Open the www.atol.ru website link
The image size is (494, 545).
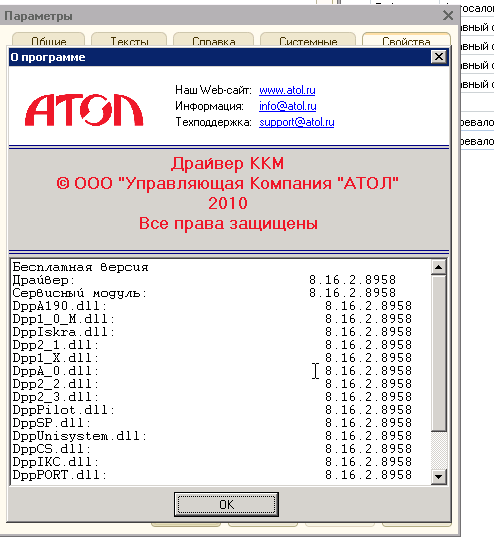pyautogui.click(x=287, y=90)
